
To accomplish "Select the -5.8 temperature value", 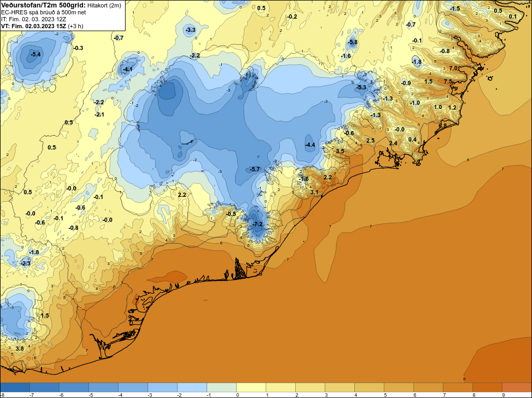I will (x=353, y=43).
